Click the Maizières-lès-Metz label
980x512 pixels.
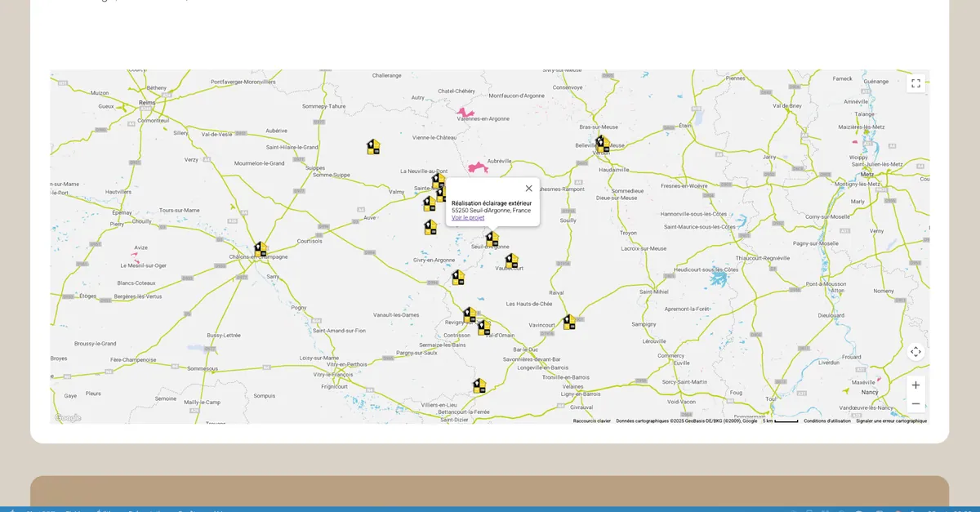(x=863, y=127)
